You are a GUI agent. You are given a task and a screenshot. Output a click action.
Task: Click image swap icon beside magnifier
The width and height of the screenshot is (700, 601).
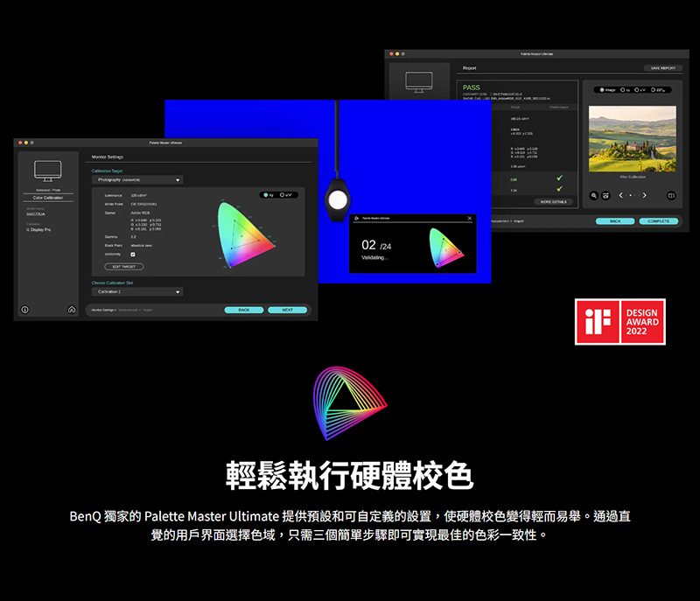pos(605,195)
